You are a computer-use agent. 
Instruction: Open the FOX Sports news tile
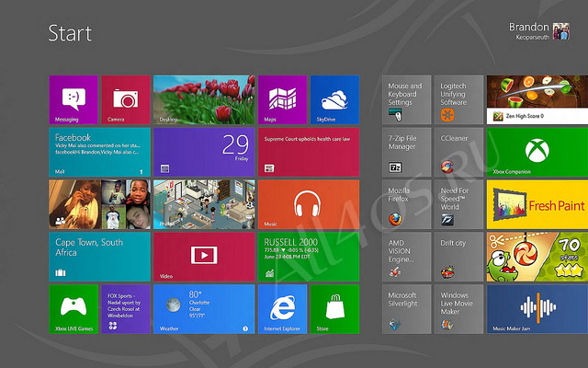pyautogui.click(x=126, y=309)
